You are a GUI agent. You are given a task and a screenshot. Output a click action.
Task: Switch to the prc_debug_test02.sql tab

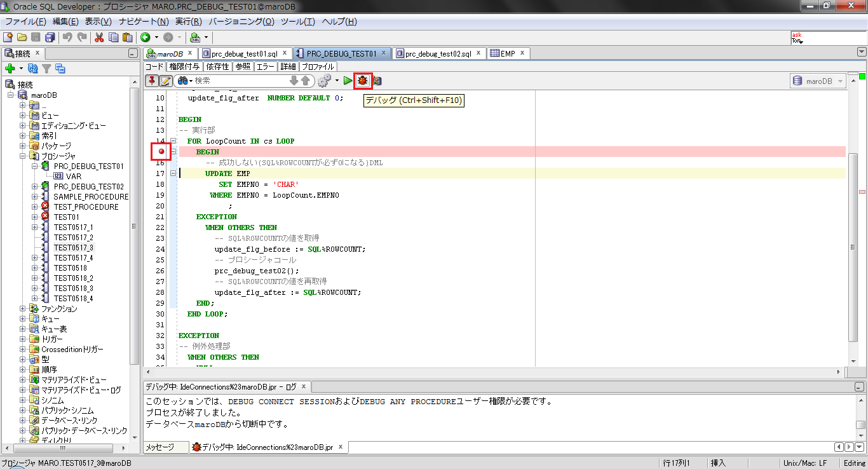click(438, 54)
